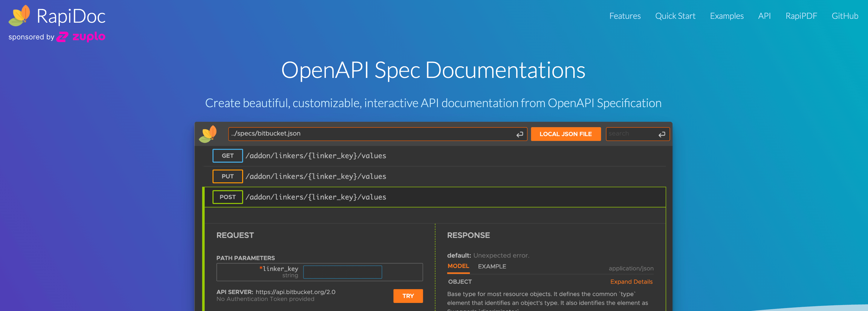Click the Expand Details link
Viewport: 868px width, 311px height.
pyautogui.click(x=631, y=282)
